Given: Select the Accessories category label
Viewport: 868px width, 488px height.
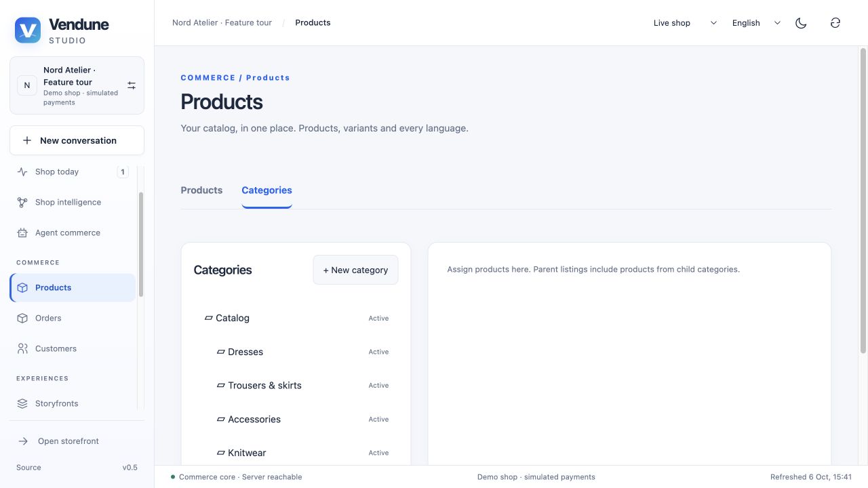Looking at the screenshot, I should tap(254, 420).
